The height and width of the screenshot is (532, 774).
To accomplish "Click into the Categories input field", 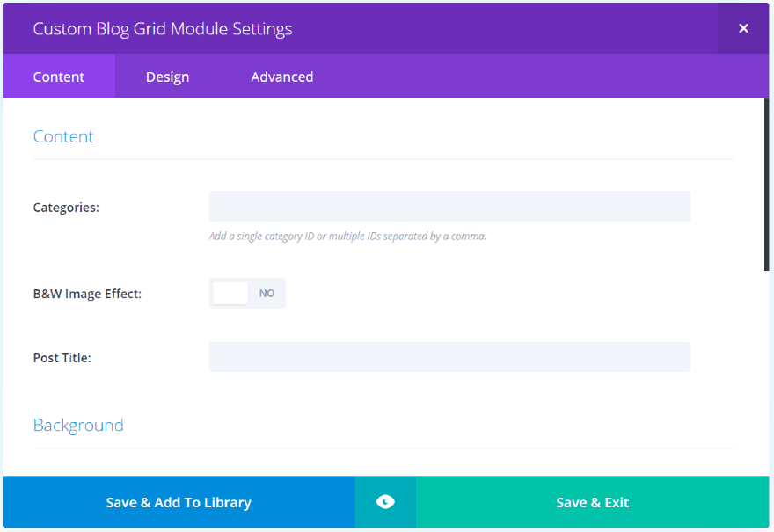I will click(x=449, y=207).
